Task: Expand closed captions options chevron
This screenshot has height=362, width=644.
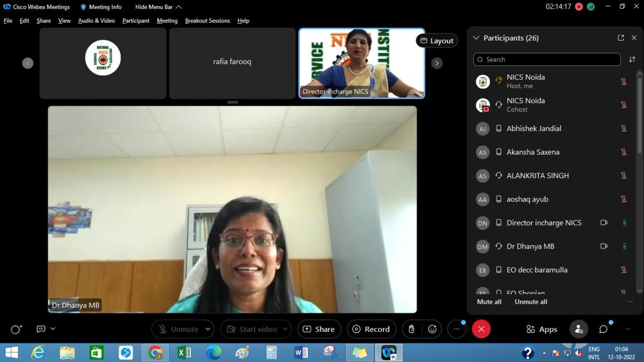Action: point(53,329)
